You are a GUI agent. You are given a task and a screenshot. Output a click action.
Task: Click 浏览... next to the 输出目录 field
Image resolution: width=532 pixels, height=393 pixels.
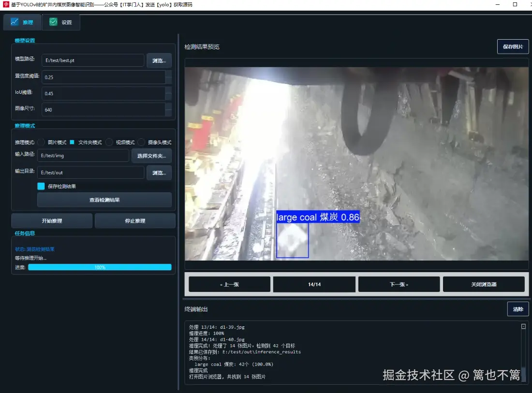coord(159,173)
